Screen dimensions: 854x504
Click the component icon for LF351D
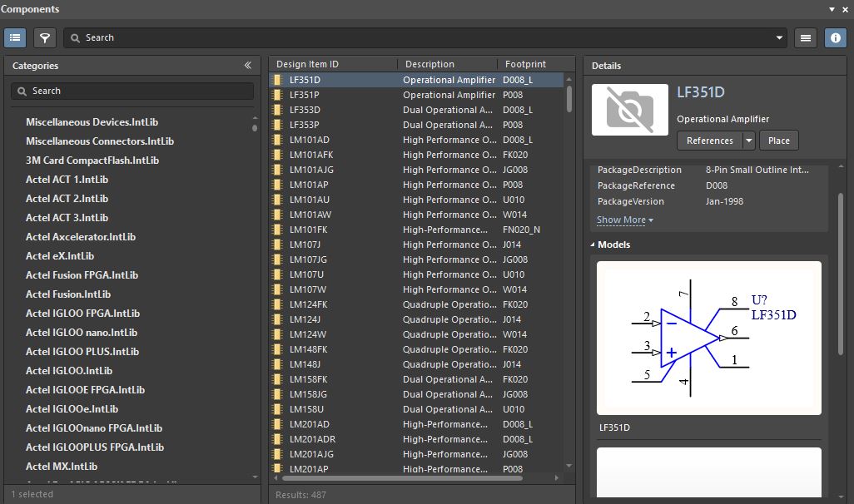pyautogui.click(x=277, y=80)
